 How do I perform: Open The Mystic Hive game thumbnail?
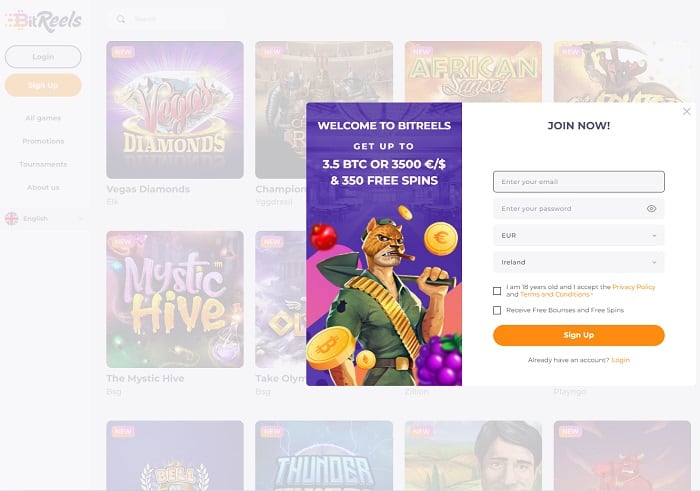pos(175,300)
